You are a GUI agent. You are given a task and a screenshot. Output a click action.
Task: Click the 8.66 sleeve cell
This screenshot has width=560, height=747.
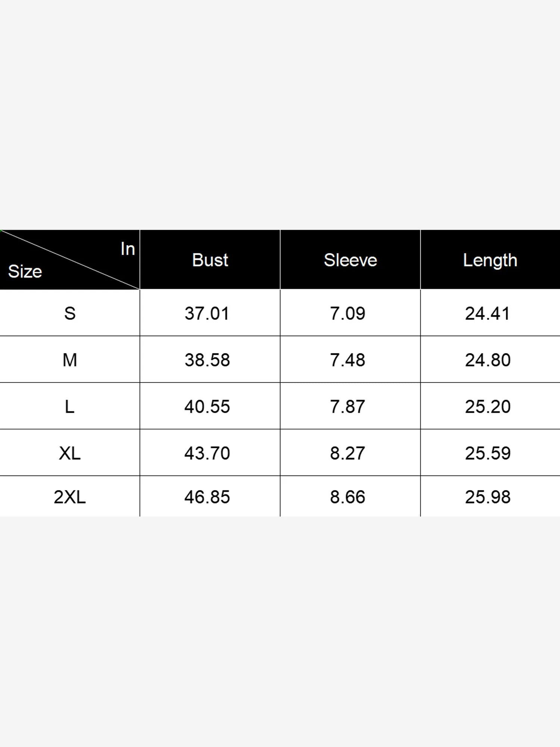347,497
